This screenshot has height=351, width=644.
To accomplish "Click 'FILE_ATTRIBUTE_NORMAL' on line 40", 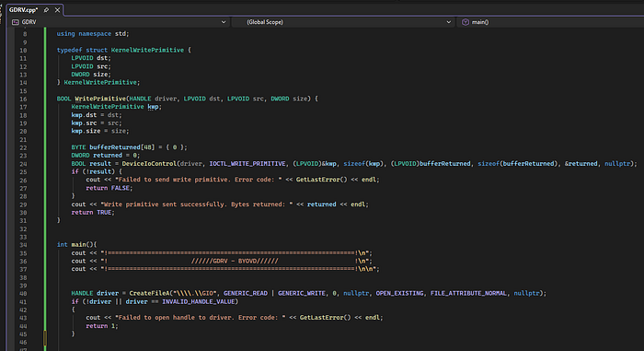I will pos(468,293).
